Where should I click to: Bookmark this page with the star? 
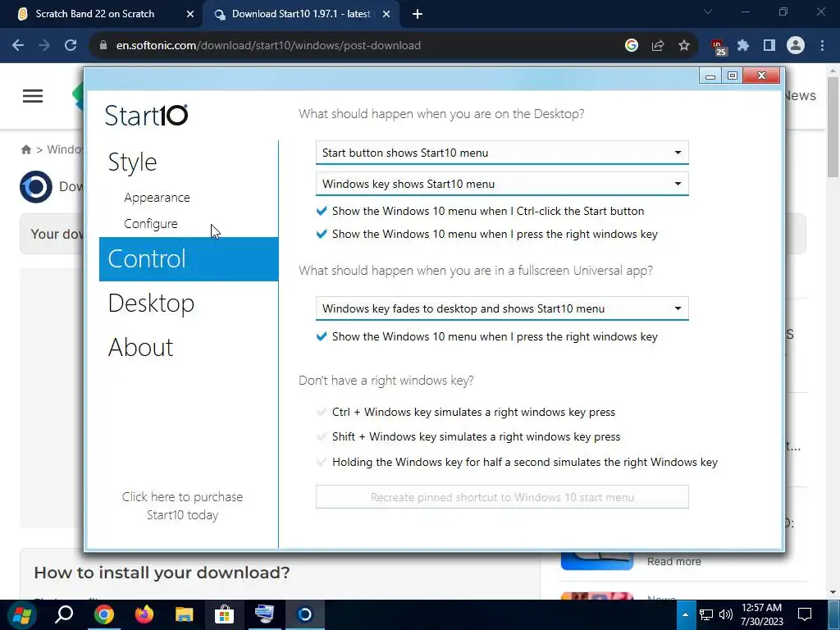point(684,46)
